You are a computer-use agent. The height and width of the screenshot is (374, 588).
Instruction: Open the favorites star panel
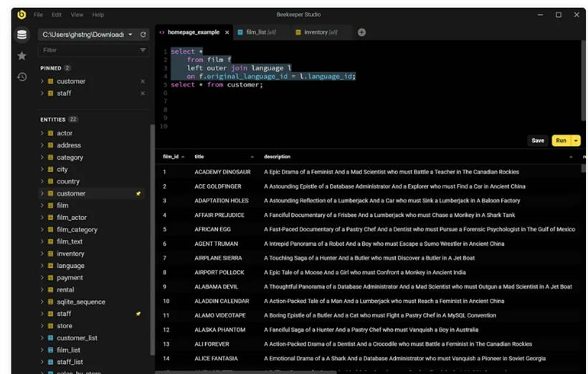pyautogui.click(x=22, y=56)
